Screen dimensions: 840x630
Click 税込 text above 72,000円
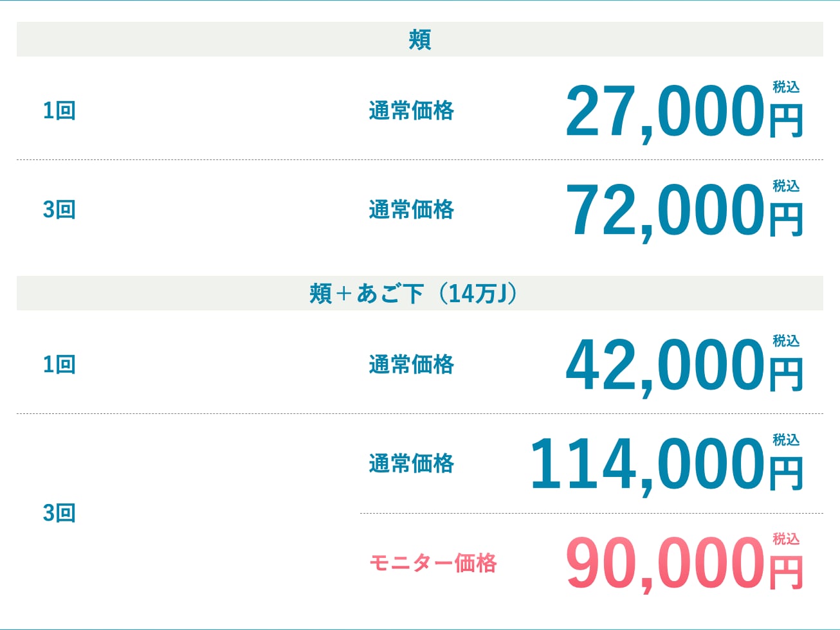click(x=786, y=186)
